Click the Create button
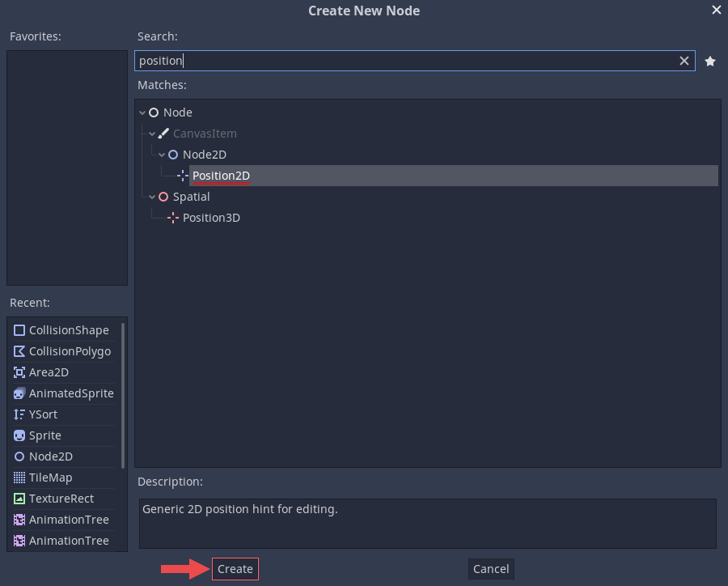 click(235, 569)
